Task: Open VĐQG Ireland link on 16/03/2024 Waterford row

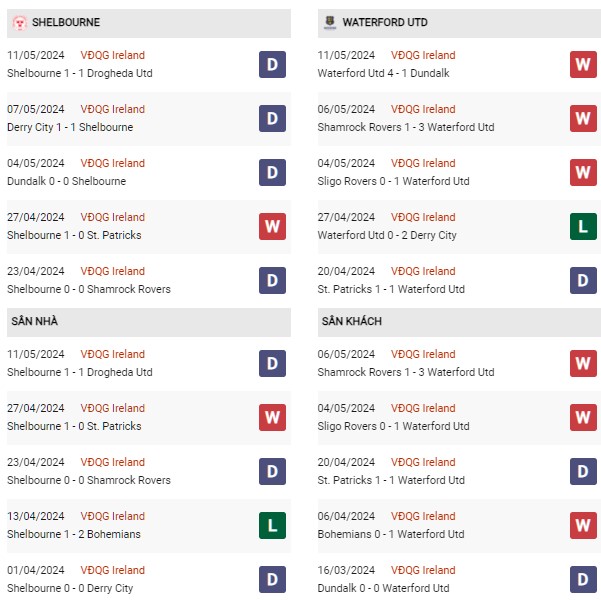Action: (423, 570)
